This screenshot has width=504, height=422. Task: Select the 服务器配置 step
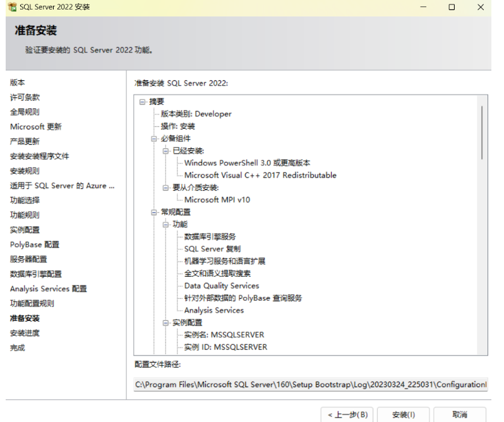point(28,260)
